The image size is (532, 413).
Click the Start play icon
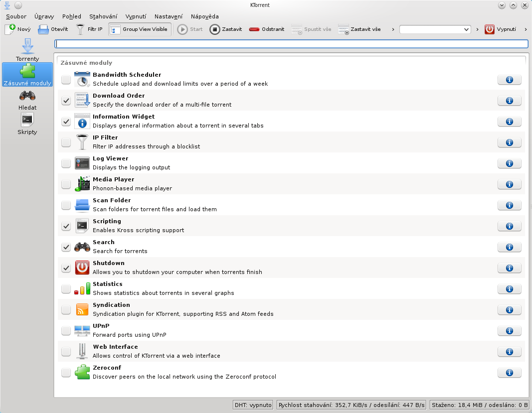(x=182, y=29)
